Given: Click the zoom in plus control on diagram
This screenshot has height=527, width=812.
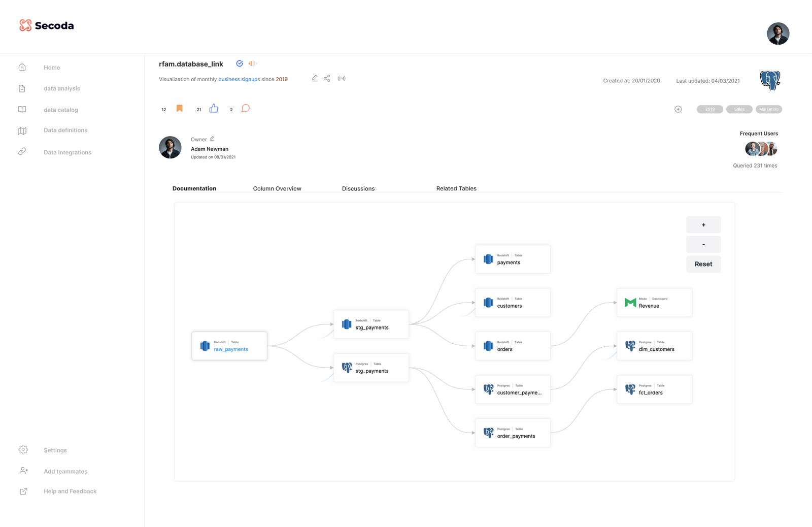Looking at the screenshot, I should [703, 224].
